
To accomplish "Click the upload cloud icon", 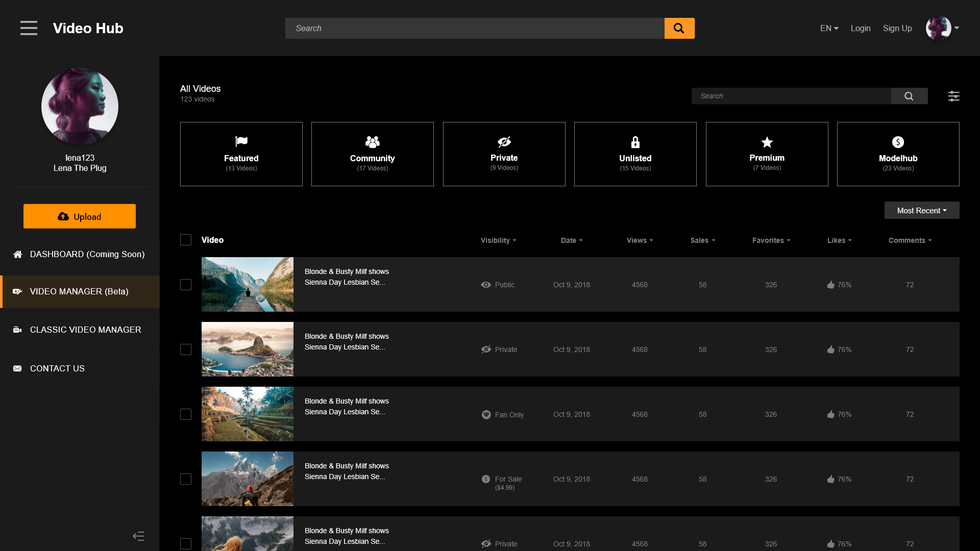I will click(x=63, y=216).
